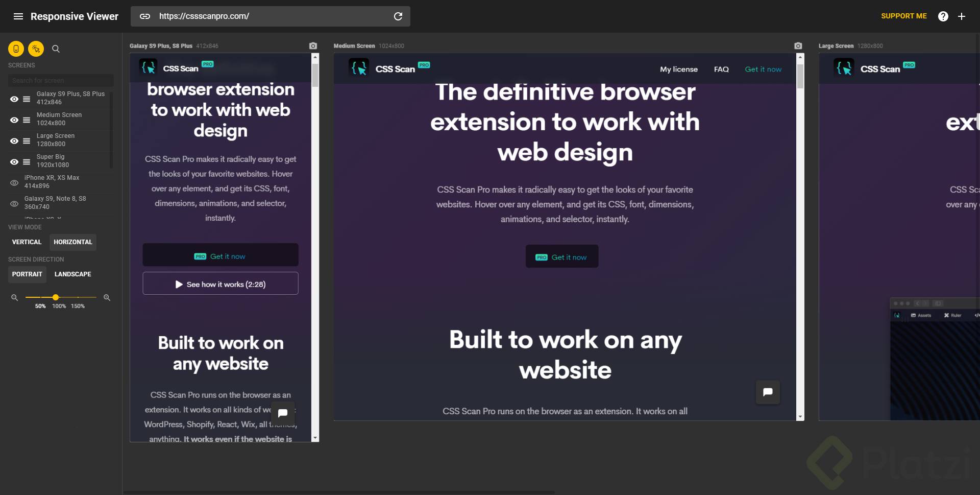
Task: Show the Galaxy S9, Note 8, S8 screen
Action: pyautogui.click(x=14, y=203)
